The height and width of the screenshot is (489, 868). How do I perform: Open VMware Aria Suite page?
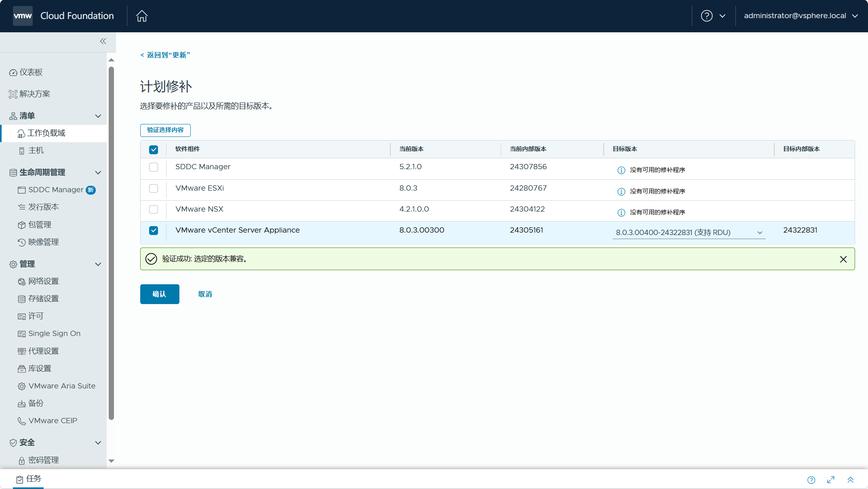coord(57,386)
